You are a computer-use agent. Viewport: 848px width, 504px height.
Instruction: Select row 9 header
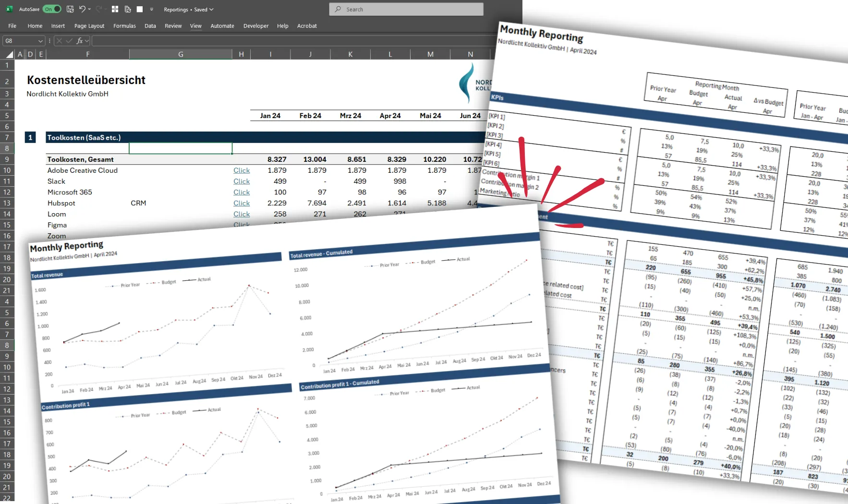pos(7,159)
